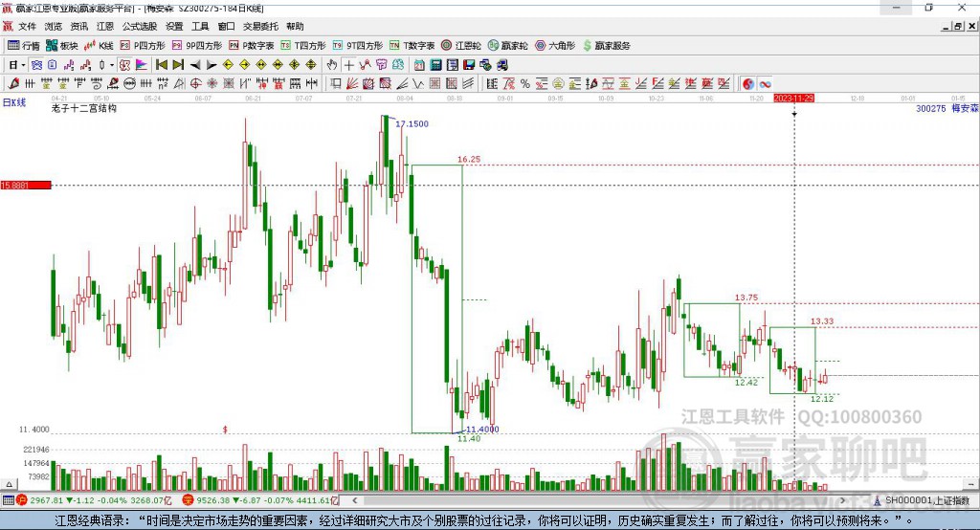The width and height of the screenshot is (980, 530).
Task: Toggle the crosshair cursor tool
Action: (348, 65)
